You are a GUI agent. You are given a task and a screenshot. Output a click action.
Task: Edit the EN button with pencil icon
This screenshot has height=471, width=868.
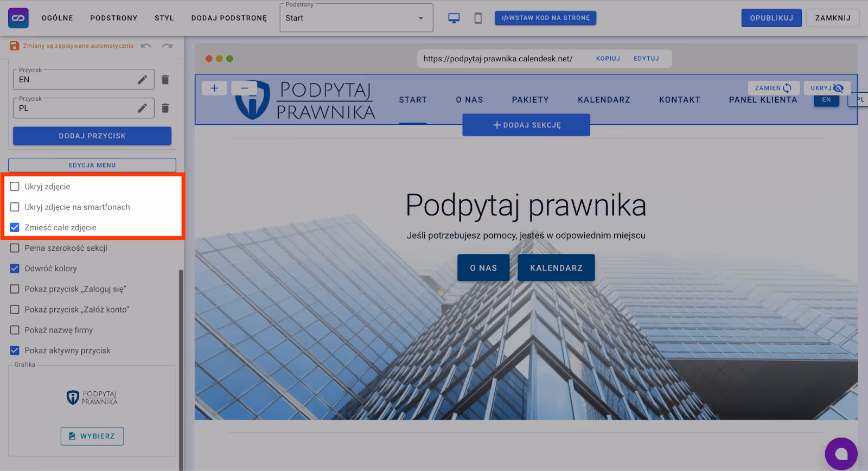142,80
